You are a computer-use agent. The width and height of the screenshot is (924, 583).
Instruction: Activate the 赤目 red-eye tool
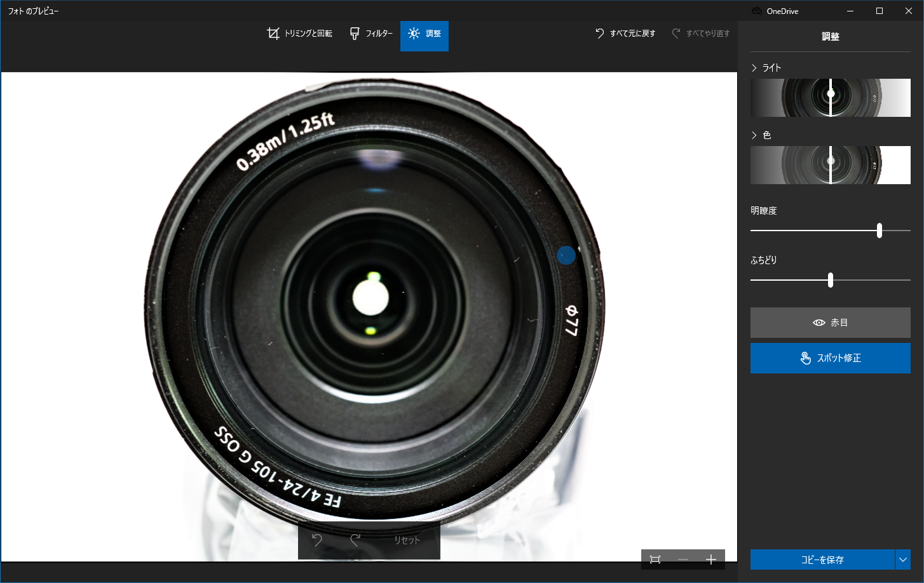[831, 323]
